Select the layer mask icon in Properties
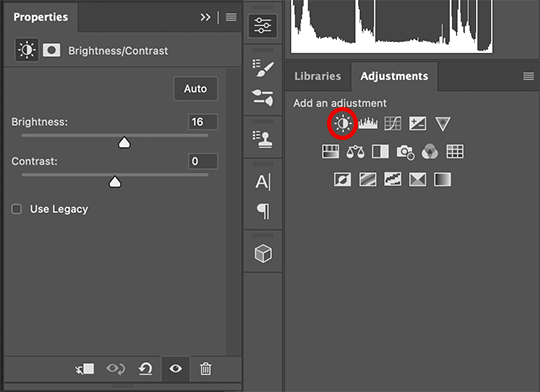 pyautogui.click(x=51, y=50)
